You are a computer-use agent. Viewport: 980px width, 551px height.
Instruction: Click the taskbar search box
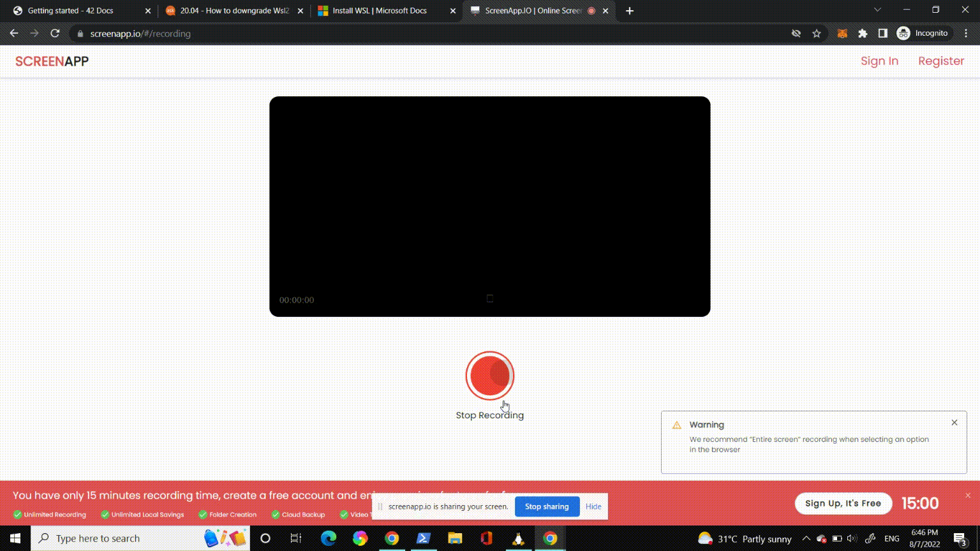[x=140, y=538]
